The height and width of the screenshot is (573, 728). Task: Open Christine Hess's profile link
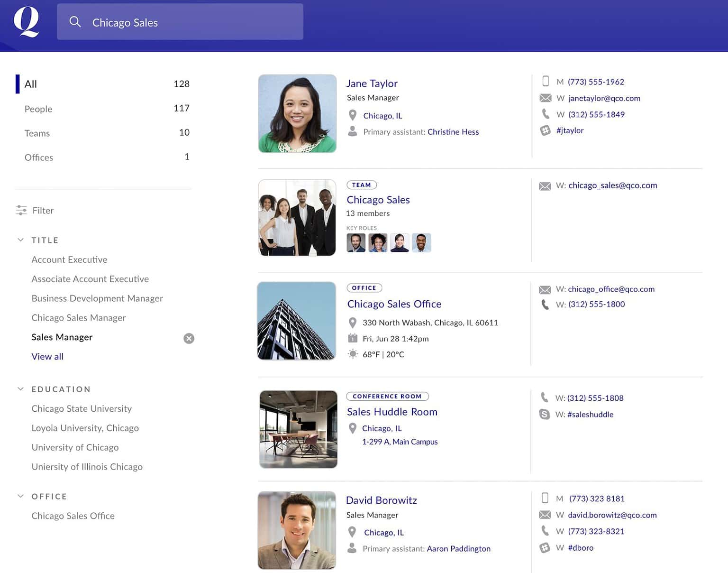pyautogui.click(x=453, y=132)
